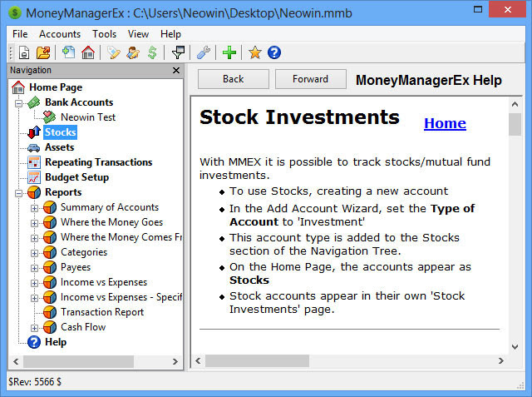The width and height of the screenshot is (532, 397).
Task: Close the Navigation panel
Action: 176,70
